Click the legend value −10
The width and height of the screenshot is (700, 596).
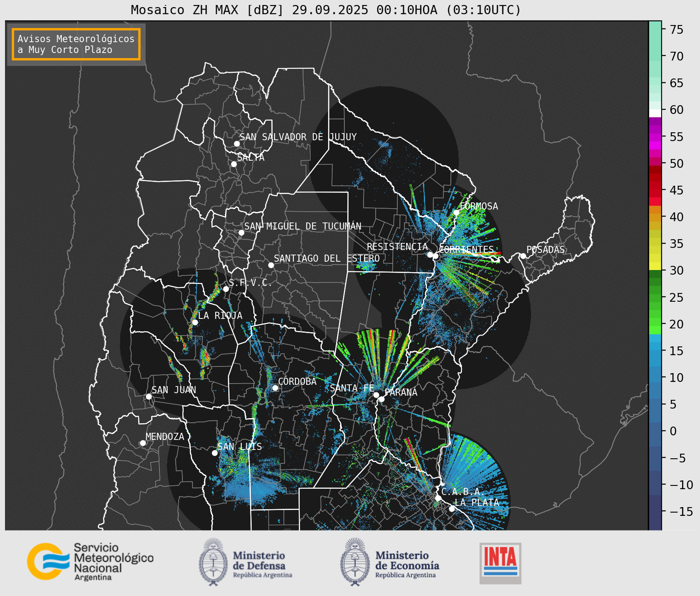682,485
